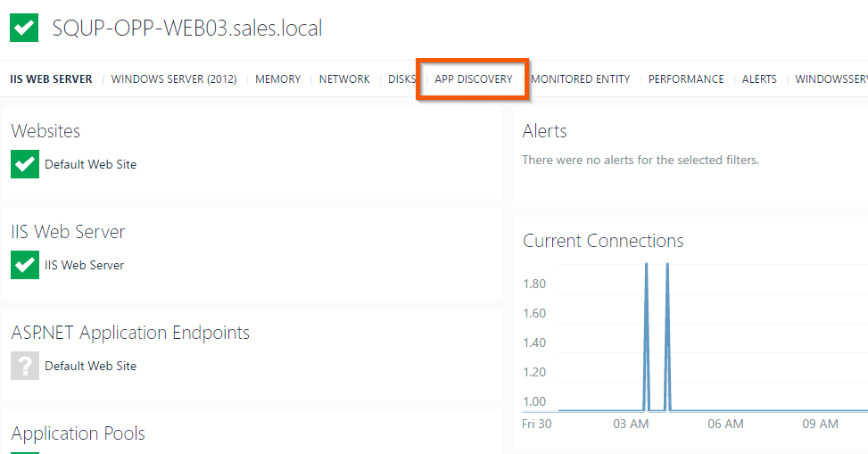Click the ASP.NET Application Endpoints heading
The height and width of the screenshot is (454, 868).
pyautogui.click(x=130, y=333)
